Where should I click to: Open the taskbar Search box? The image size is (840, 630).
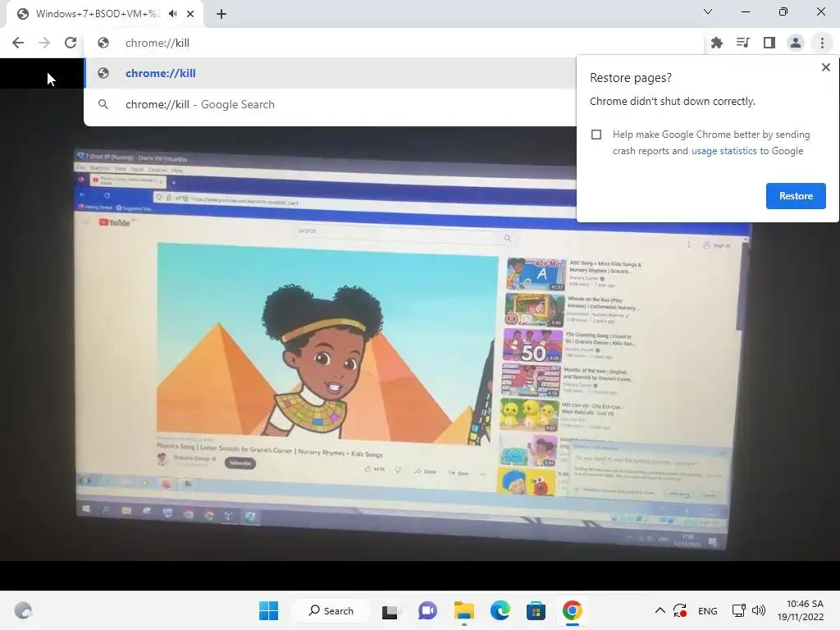[x=331, y=610]
